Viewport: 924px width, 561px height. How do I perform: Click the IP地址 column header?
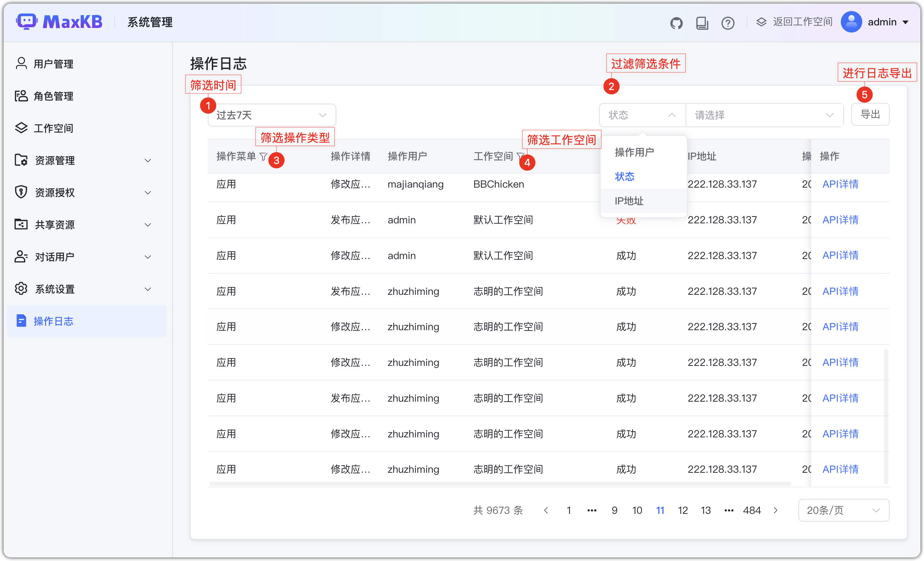[702, 156]
